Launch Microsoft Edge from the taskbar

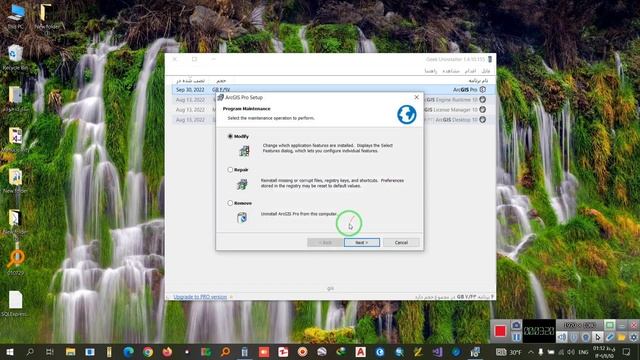[x=129, y=352]
